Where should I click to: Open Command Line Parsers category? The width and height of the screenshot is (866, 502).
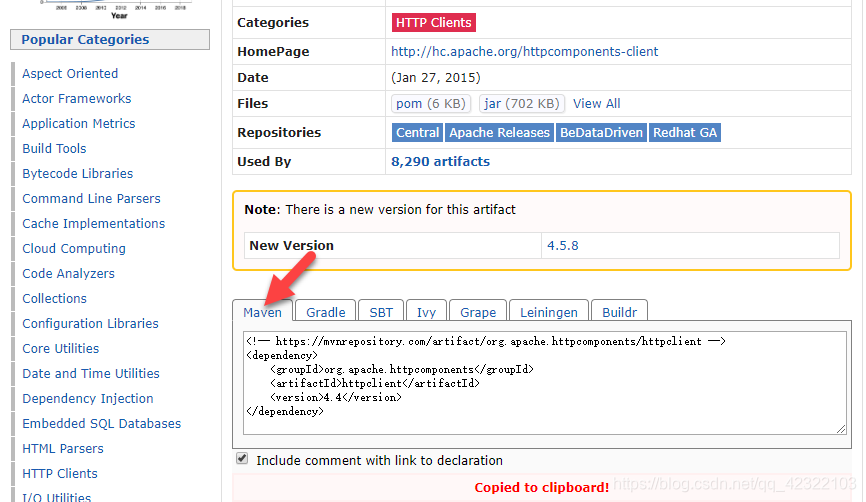(91, 198)
